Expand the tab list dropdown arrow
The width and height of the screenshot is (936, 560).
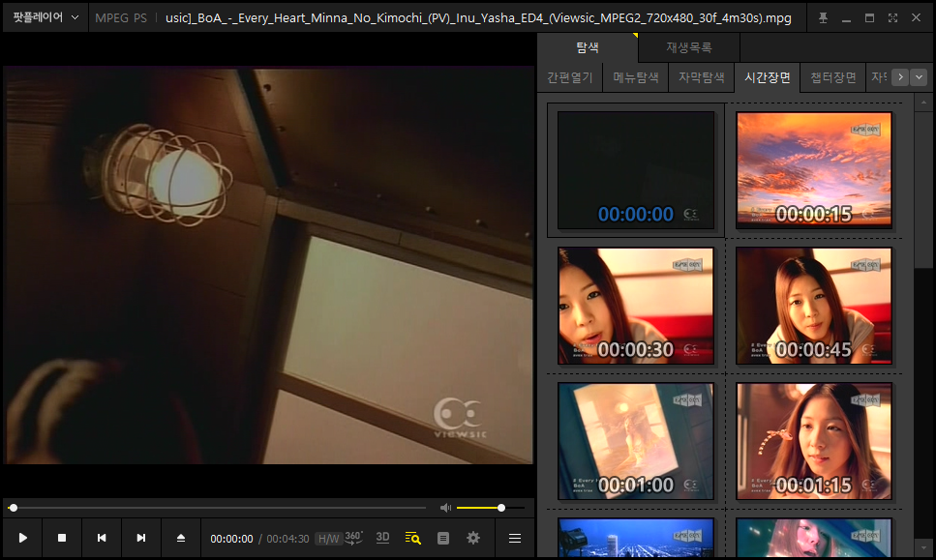pyautogui.click(x=919, y=77)
